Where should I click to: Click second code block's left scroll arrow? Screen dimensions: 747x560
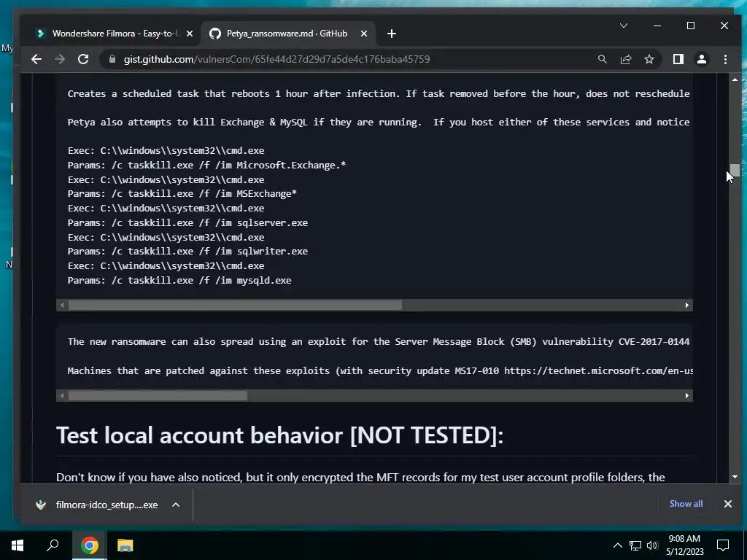62,396
